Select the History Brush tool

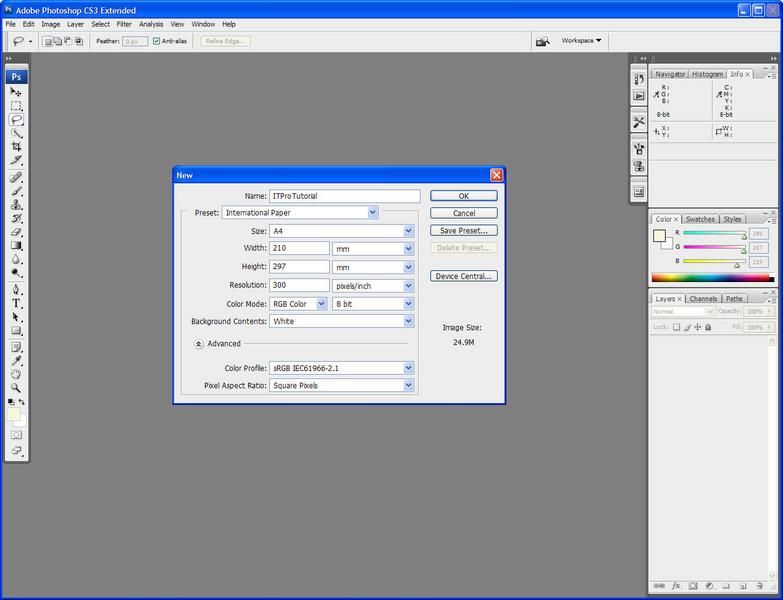tap(16, 218)
